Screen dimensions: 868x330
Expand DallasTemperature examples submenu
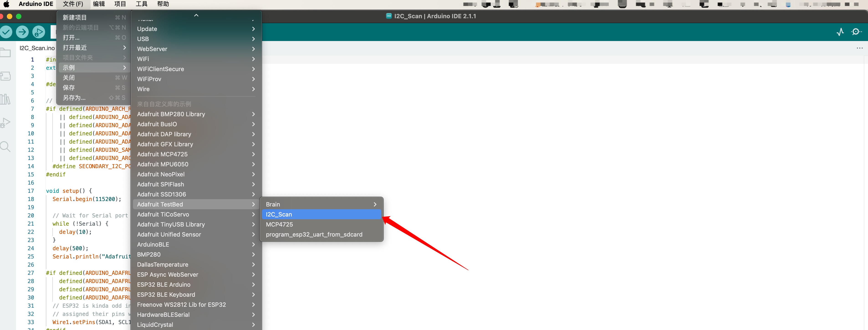[196, 265]
